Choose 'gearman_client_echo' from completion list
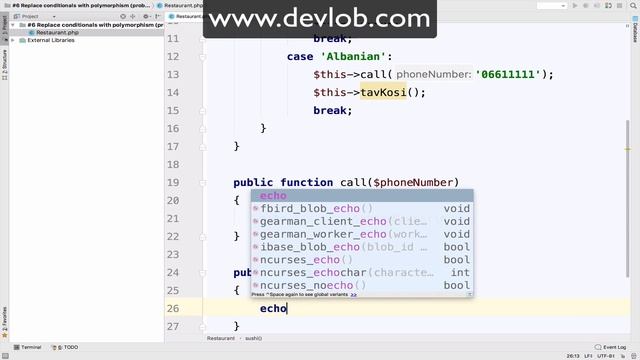The image size is (640, 360). coord(362,221)
